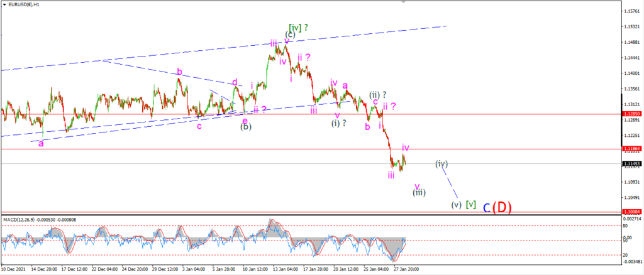644x275 pixels.
Task: Click the 27 Jan 20:00 time label
Action: click(x=408, y=269)
